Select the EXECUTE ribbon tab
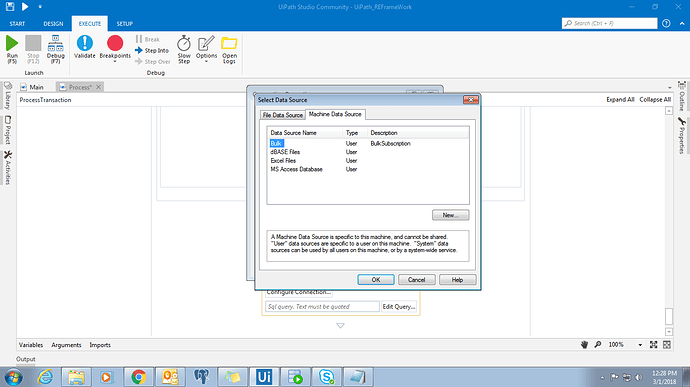This screenshot has width=690, height=387. coord(90,24)
